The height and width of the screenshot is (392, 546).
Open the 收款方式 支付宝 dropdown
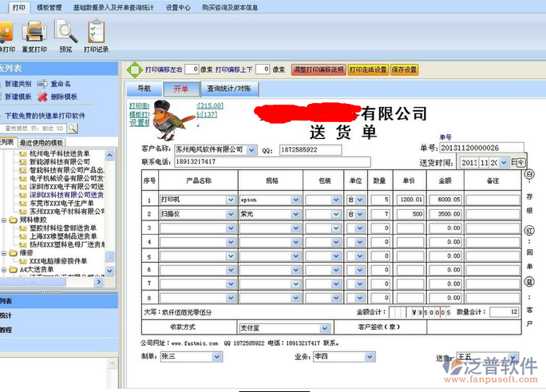(325, 327)
